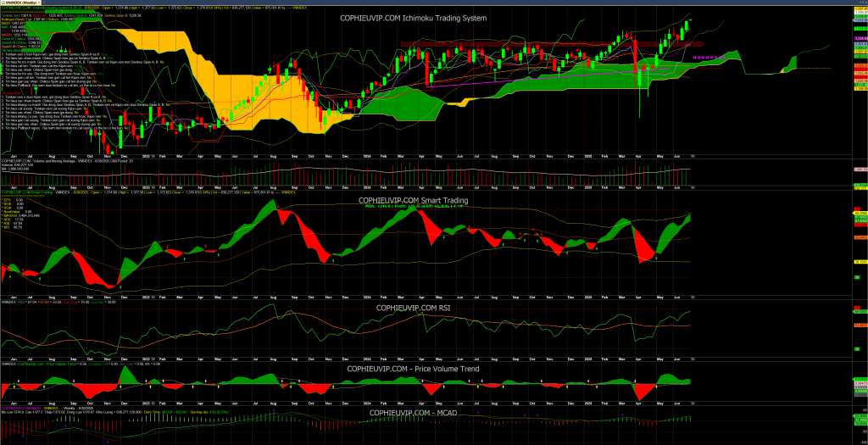The width and height of the screenshot is (868, 445).
Task: Switch to the VNINDEX (Weekly) chart tab
Action: [21, 3]
